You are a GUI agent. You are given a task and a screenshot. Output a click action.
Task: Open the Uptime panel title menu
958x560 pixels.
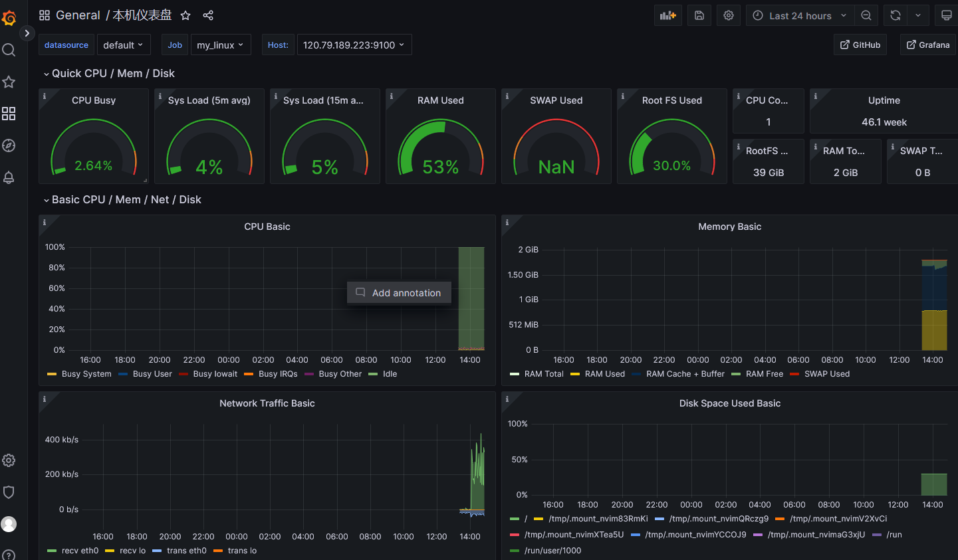pyautogui.click(x=884, y=100)
